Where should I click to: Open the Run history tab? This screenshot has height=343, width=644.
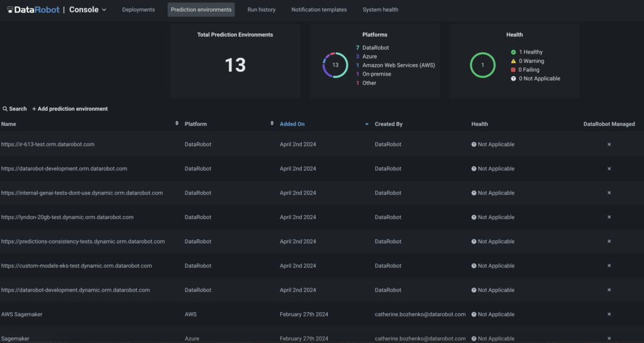(262, 10)
